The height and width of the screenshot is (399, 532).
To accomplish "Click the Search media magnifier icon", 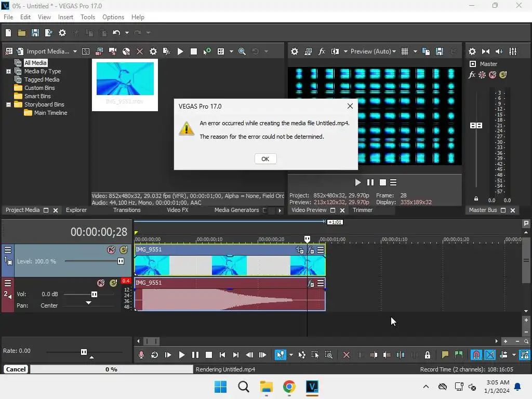I will point(242,51).
